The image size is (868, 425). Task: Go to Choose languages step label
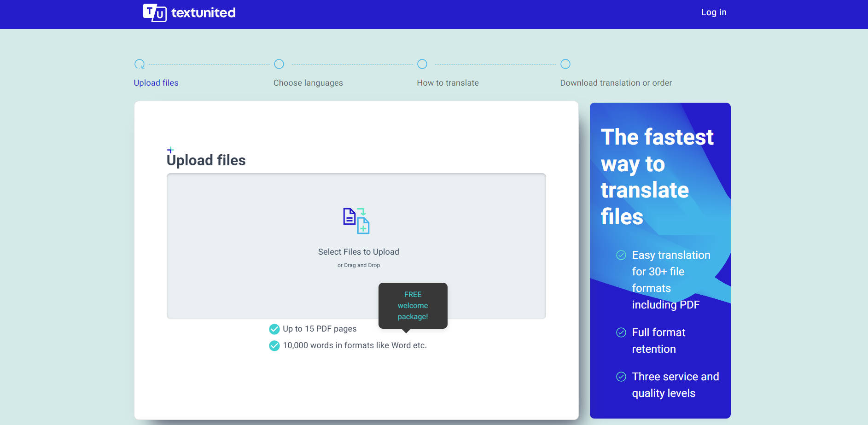click(308, 83)
